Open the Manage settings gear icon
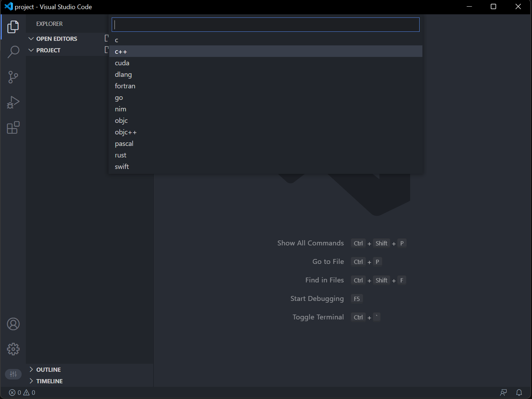The width and height of the screenshot is (532, 399). pyautogui.click(x=13, y=349)
